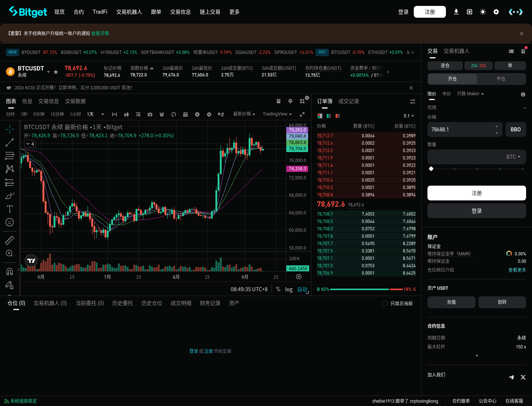Select the ruler measure tool
Screen dimensions: 532x406
coord(10,240)
